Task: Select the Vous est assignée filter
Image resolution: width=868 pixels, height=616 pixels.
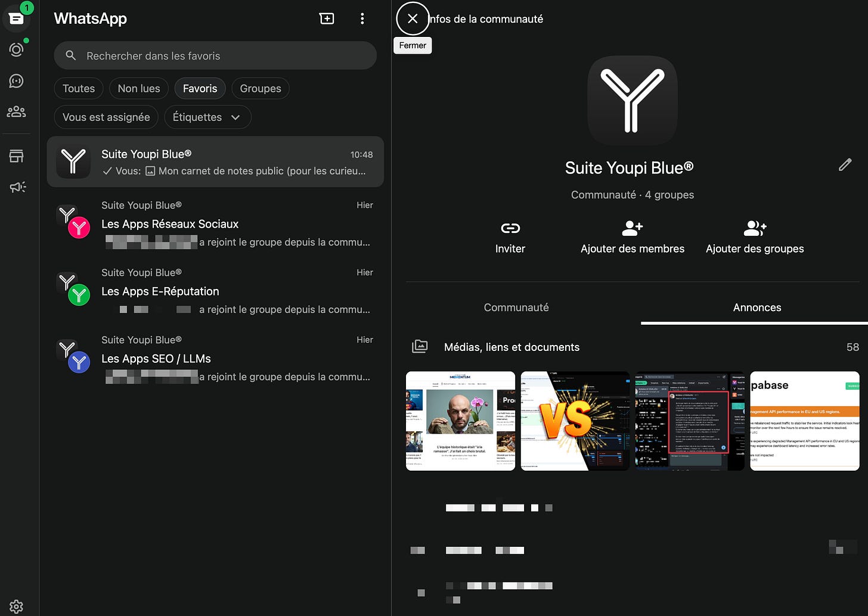Action: point(106,117)
